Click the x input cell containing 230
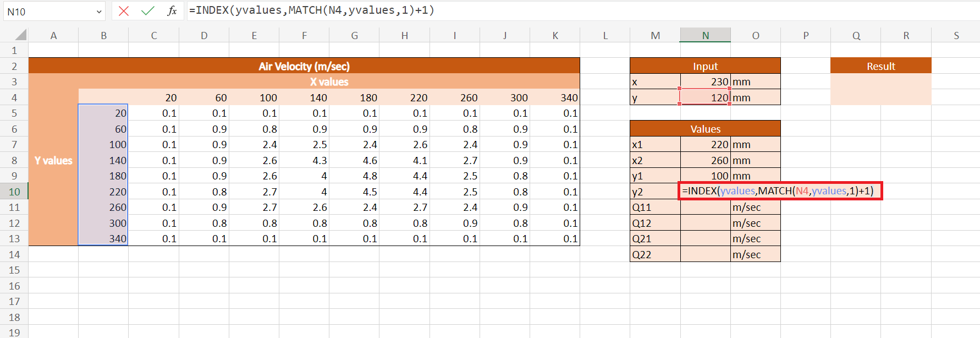This screenshot has width=980, height=338. pyautogui.click(x=705, y=81)
